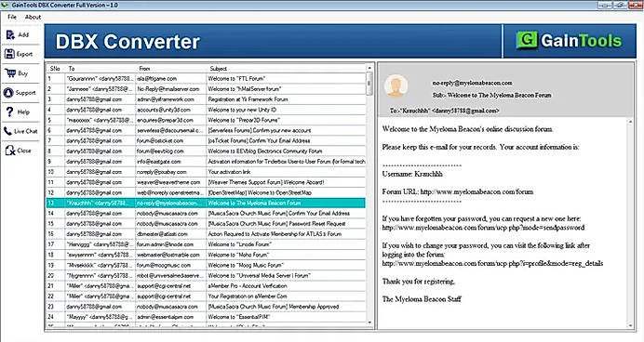Select email 'Welcome to "EssentialPIM"'
The width and height of the screenshot is (644, 342).
coord(206,317)
